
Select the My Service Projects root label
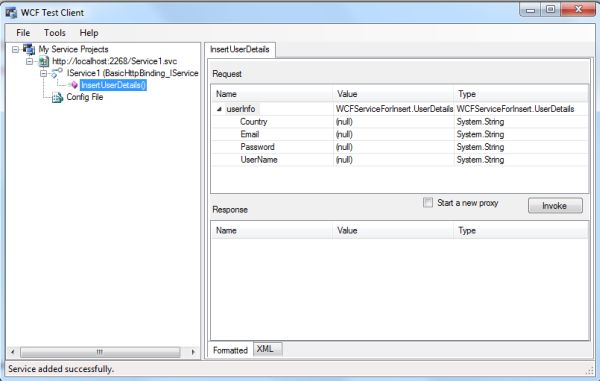pos(73,49)
